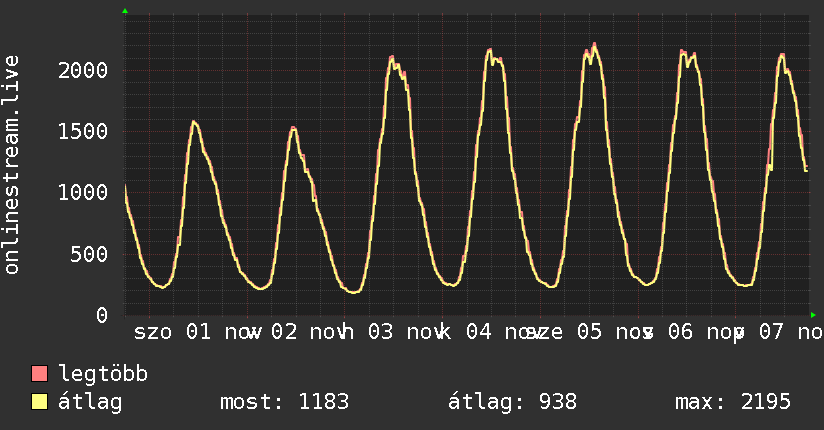Click the red legtöbb legend swatch
The image size is (824, 430).
click(x=40, y=375)
